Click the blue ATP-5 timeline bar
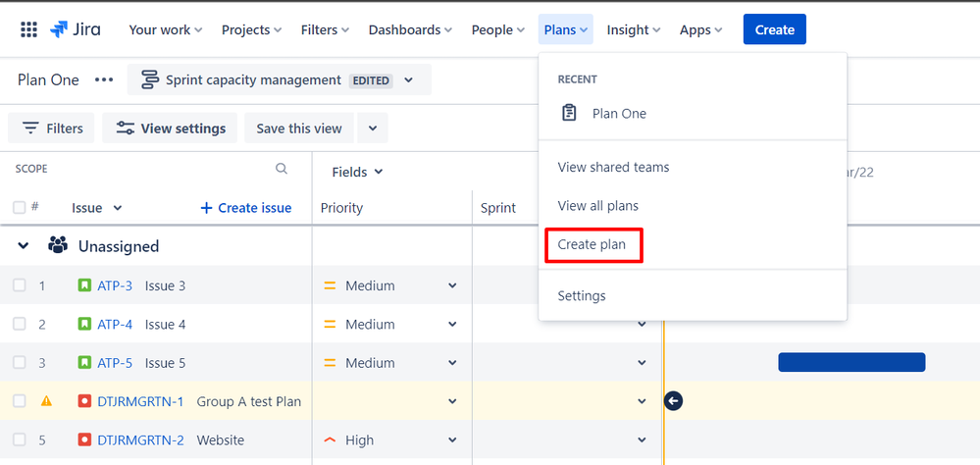Screen dimensions: 980x465 pos(851,363)
